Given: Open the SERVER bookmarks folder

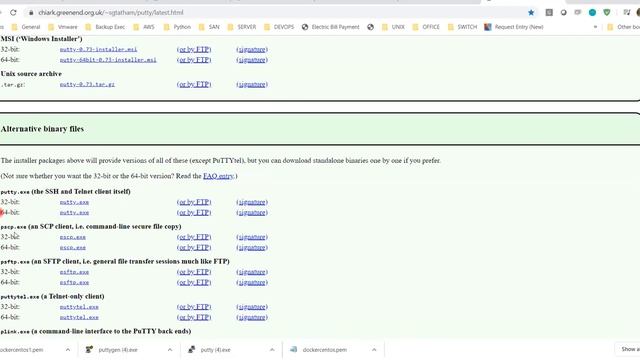Looking at the screenshot, I should 242,27.
